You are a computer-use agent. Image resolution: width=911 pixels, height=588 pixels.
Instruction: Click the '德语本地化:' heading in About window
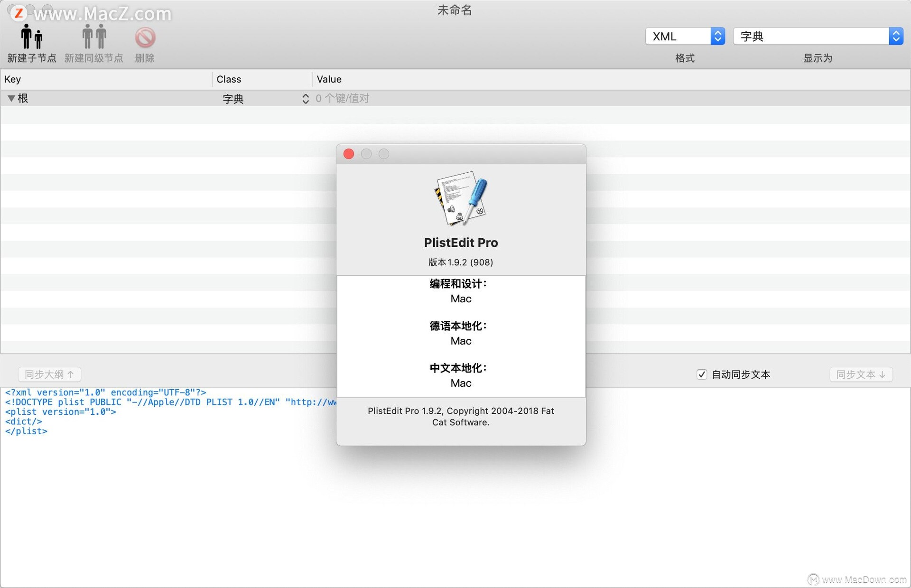(458, 326)
